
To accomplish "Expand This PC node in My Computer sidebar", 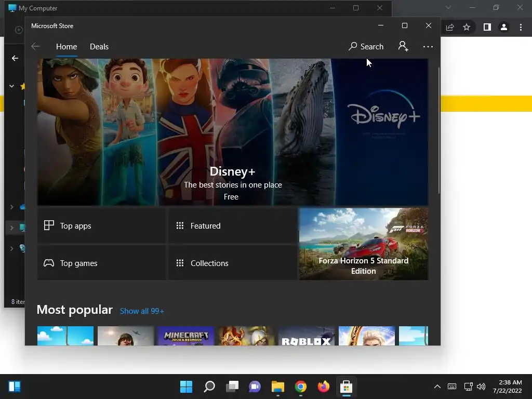I will tap(11, 228).
